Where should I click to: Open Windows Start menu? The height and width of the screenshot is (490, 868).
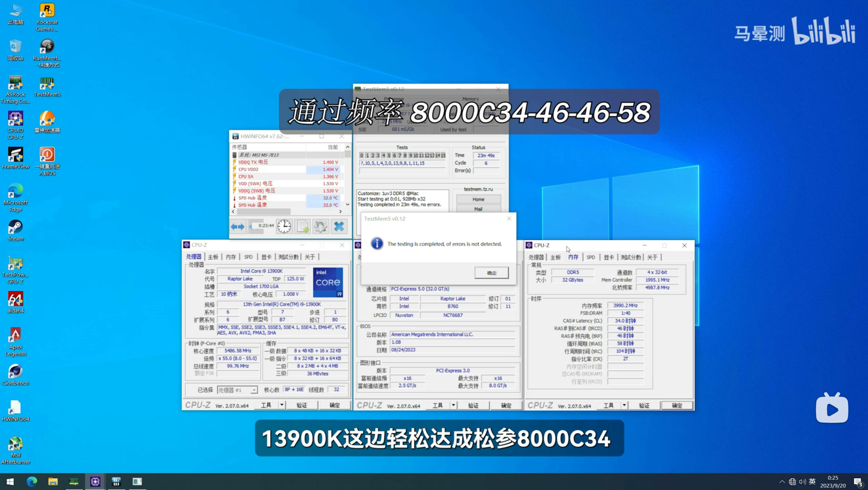tap(10, 481)
